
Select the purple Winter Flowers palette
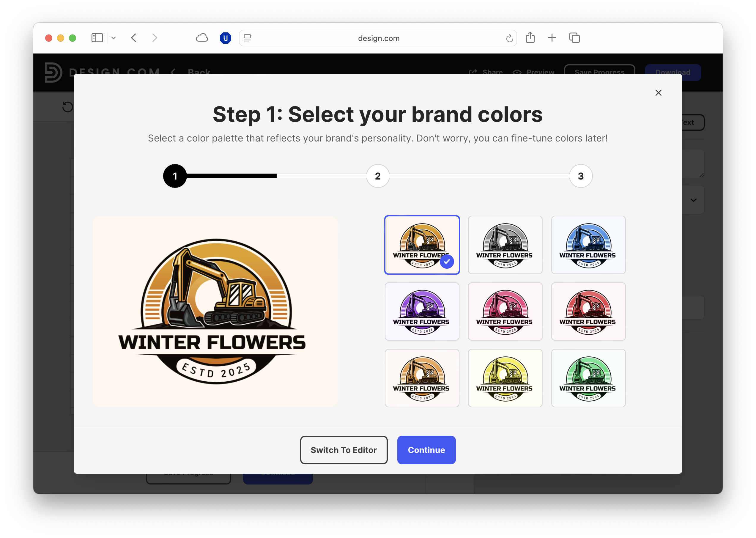pos(422,312)
